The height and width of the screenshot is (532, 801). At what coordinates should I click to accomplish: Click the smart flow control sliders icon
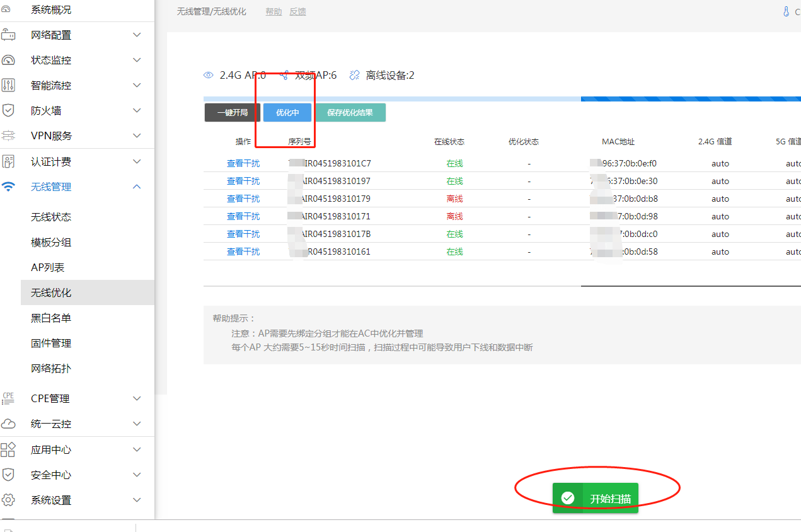pos(8,85)
